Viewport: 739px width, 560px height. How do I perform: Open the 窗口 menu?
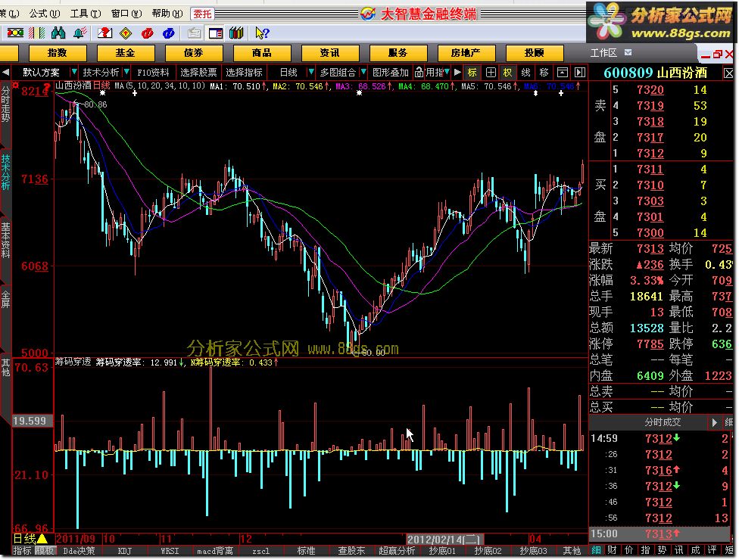tap(126, 14)
